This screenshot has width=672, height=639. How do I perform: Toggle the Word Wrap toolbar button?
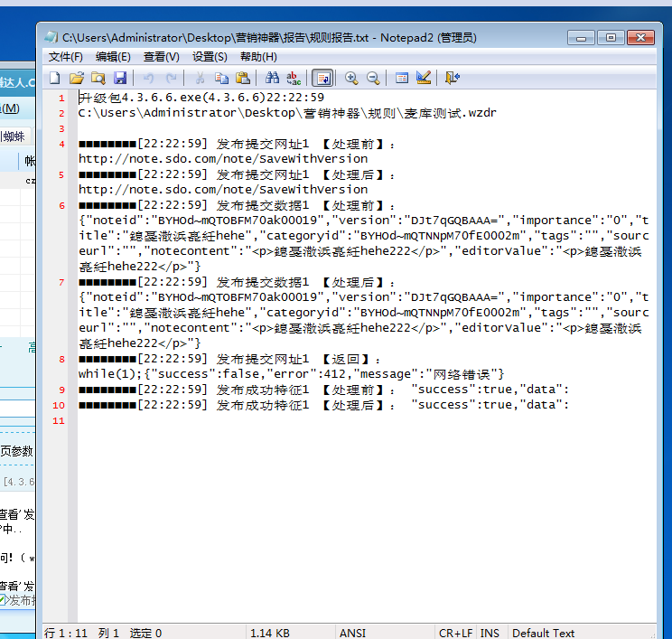[322, 78]
